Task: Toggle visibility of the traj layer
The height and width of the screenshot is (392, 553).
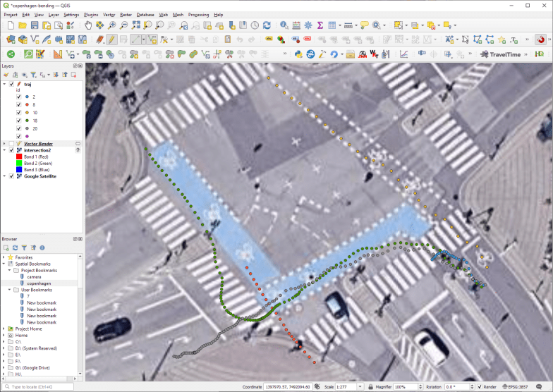Action: [x=12, y=84]
